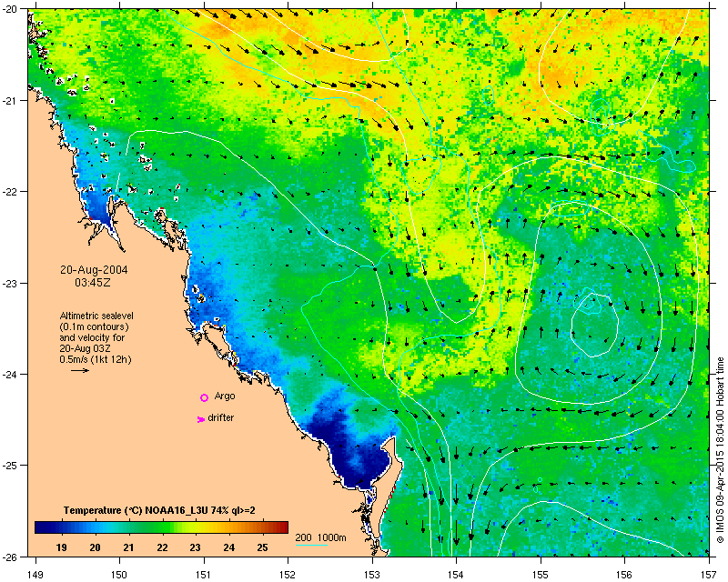Click the '-20' latitude axis label
Viewport: 728px width, 582px height.
click(x=11, y=9)
